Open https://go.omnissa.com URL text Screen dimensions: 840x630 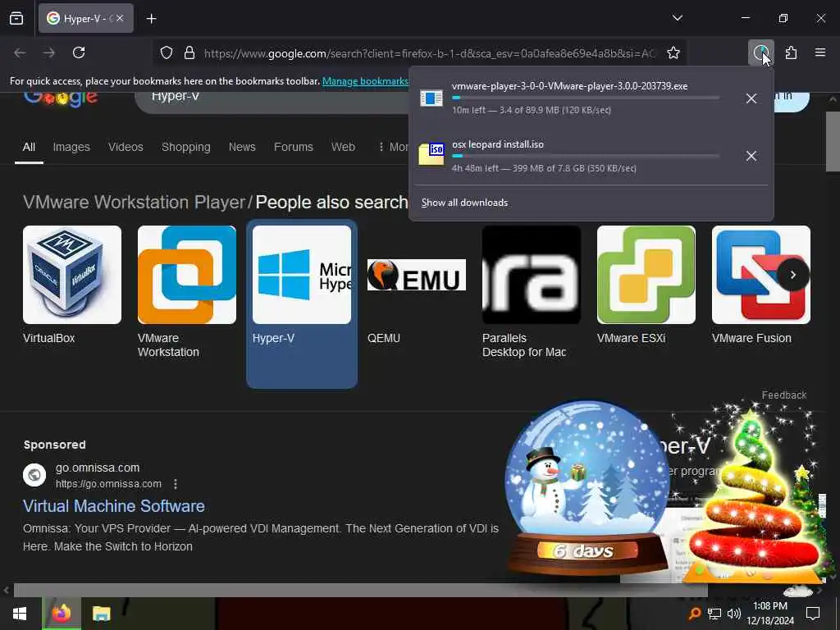pyautogui.click(x=108, y=484)
